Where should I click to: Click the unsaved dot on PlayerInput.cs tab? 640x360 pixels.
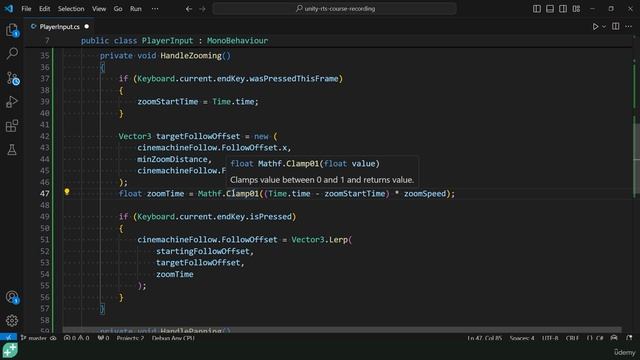[87, 27]
